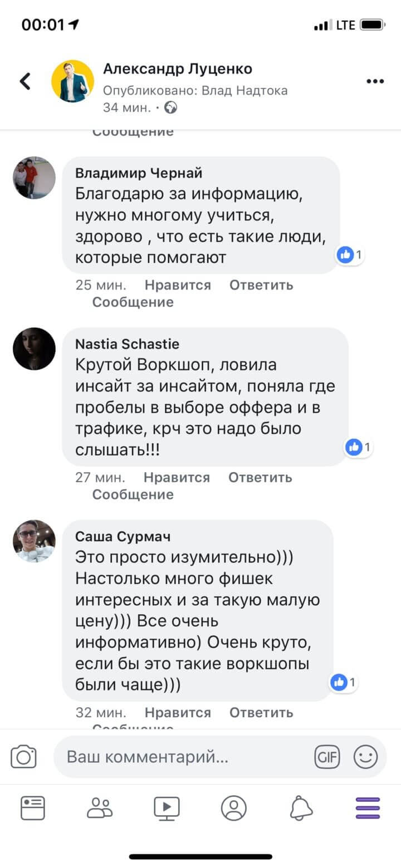Open the Watch video tab
The height and width of the screenshot is (868, 401).
pyautogui.click(x=167, y=808)
